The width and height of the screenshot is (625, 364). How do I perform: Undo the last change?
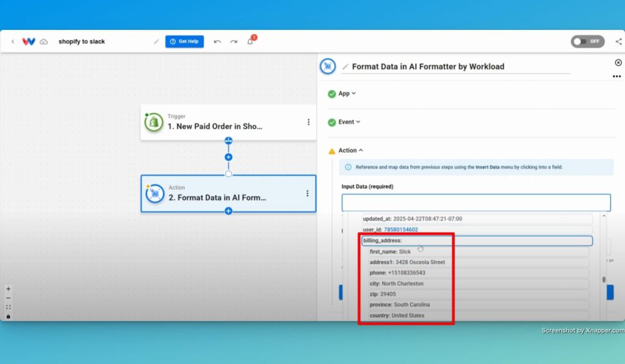click(x=217, y=41)
